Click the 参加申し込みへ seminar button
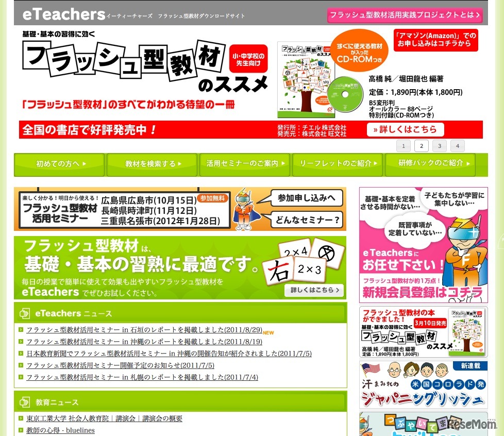 click(x=308, y=199)
